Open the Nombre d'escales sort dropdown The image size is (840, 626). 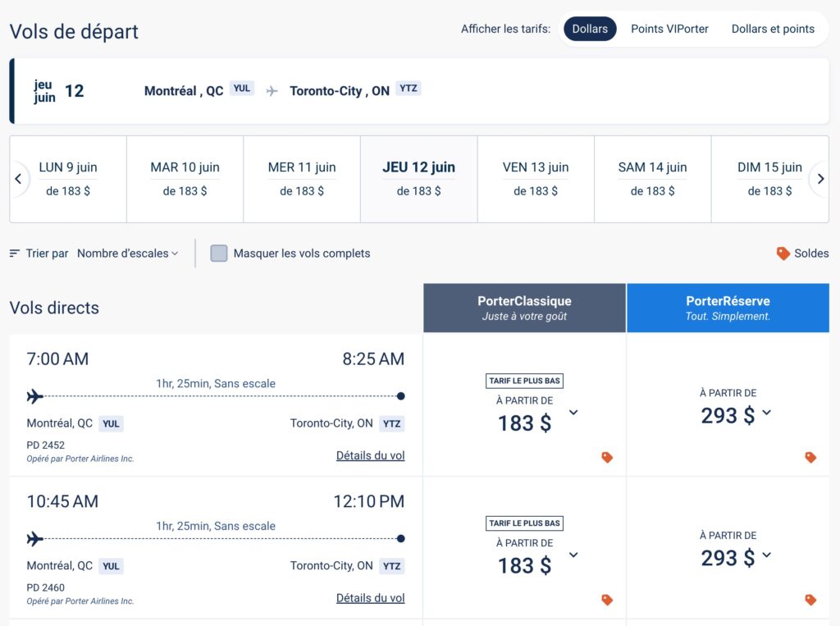[x=127, y=254]
